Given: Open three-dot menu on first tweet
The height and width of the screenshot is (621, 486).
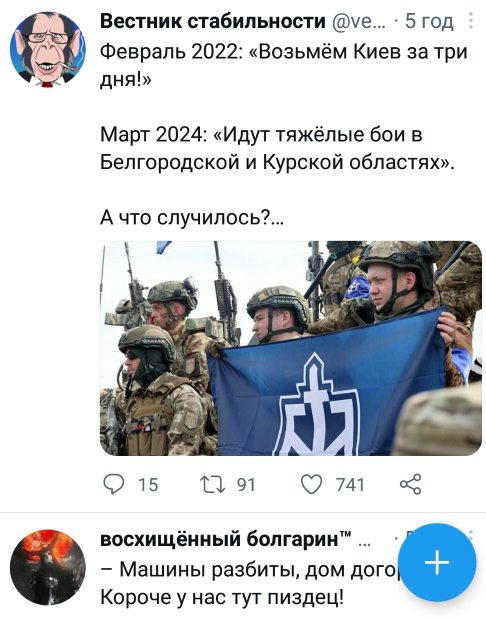Looking at the screenshot, I should coord(471,21).
